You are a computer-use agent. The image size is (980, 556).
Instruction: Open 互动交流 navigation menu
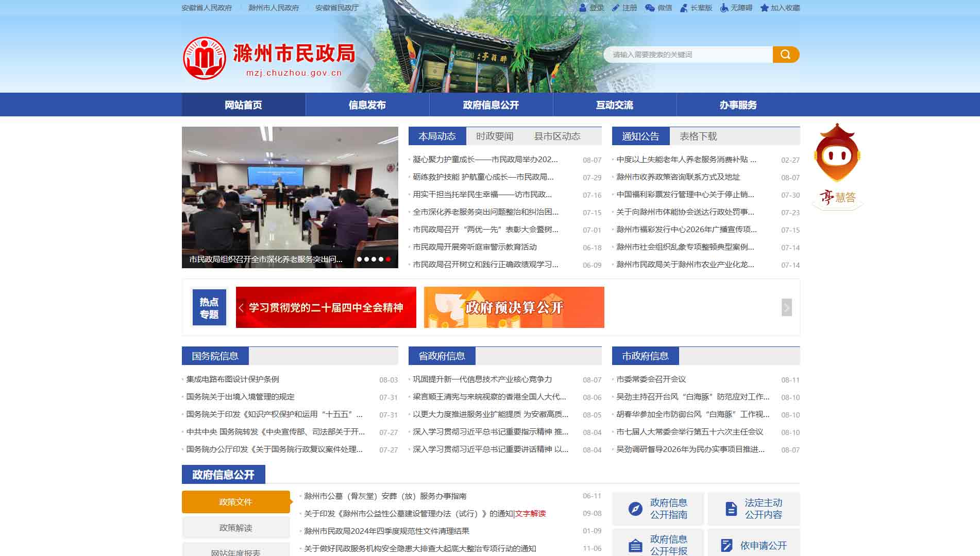(x=615, y=105)
